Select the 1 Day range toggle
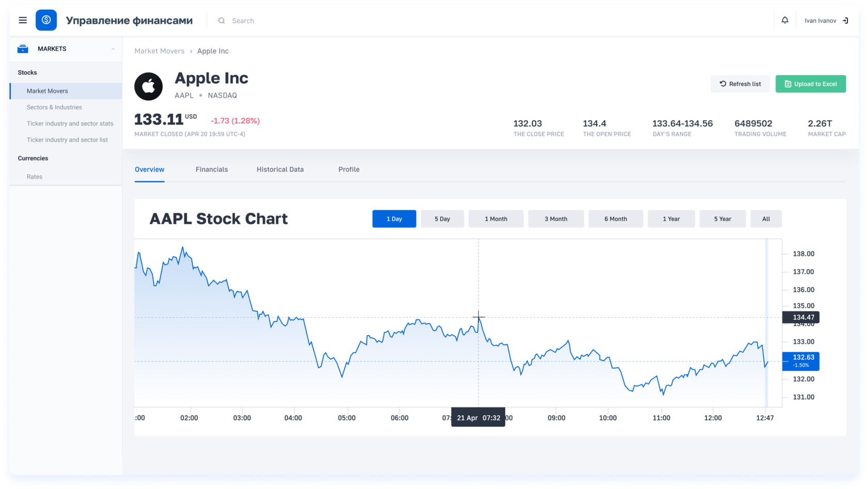Viewport: 868px width, 489px height. pos(394,219)
